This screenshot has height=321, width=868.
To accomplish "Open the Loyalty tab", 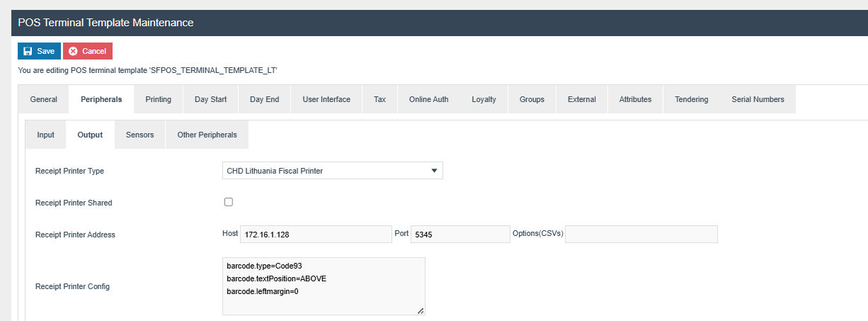I will [x=484, y=99].
